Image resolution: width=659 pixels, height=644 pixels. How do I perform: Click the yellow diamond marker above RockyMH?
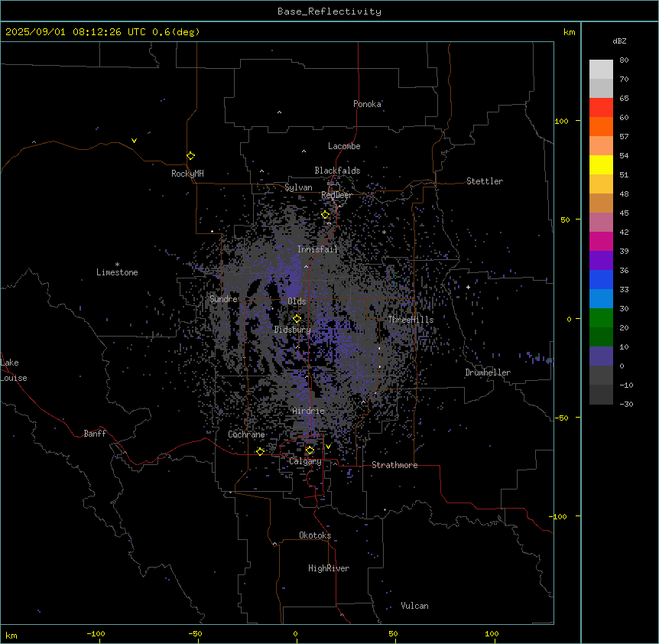pyautogui.click(x=190, y=155)
